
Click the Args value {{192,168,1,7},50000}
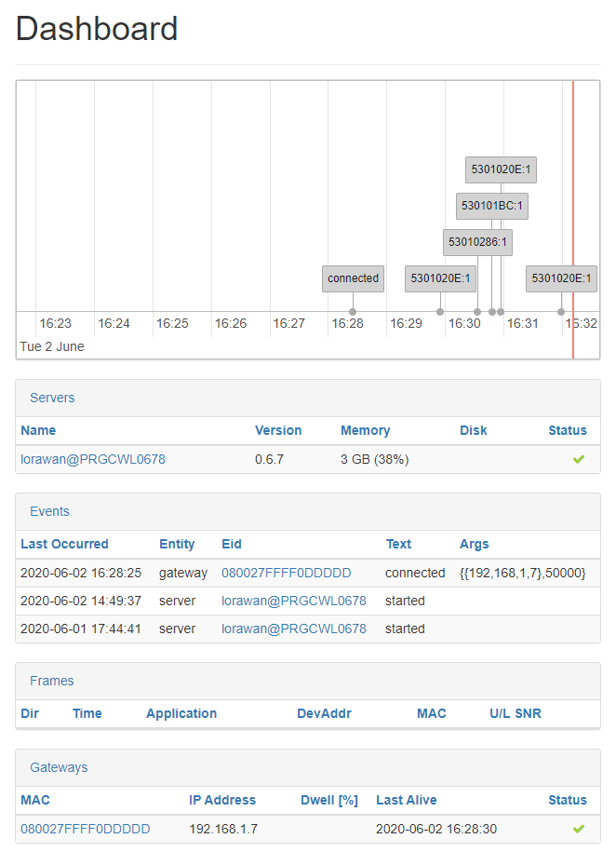(523, 574)
